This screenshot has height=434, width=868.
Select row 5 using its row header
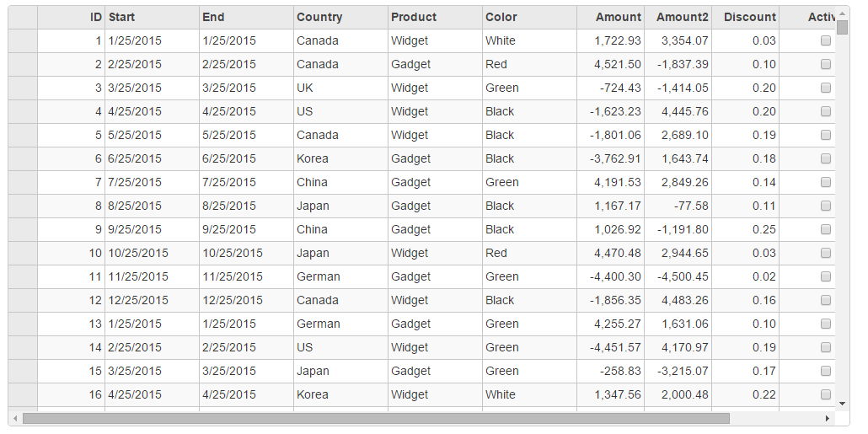pyautogui.click(x=23, y=135)
